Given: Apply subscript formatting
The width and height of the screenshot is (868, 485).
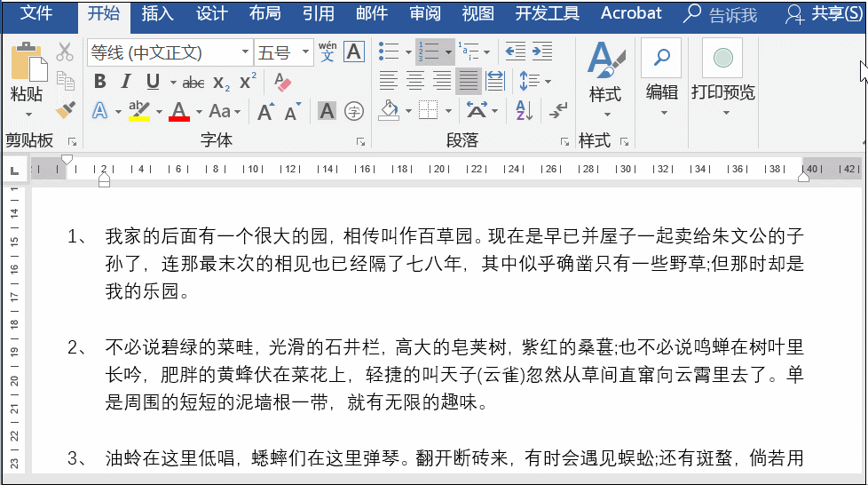Looking at the screenshot, I should point(221,83).
